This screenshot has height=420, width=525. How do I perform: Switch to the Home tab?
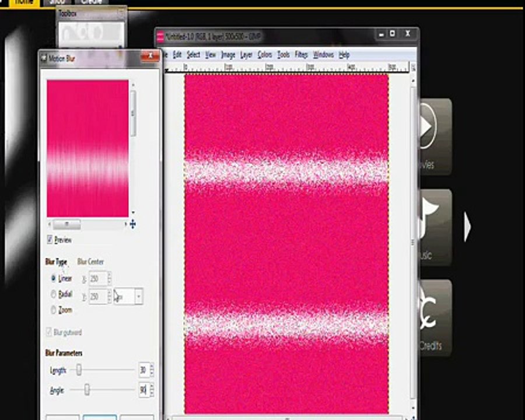(x=24, y=3)
